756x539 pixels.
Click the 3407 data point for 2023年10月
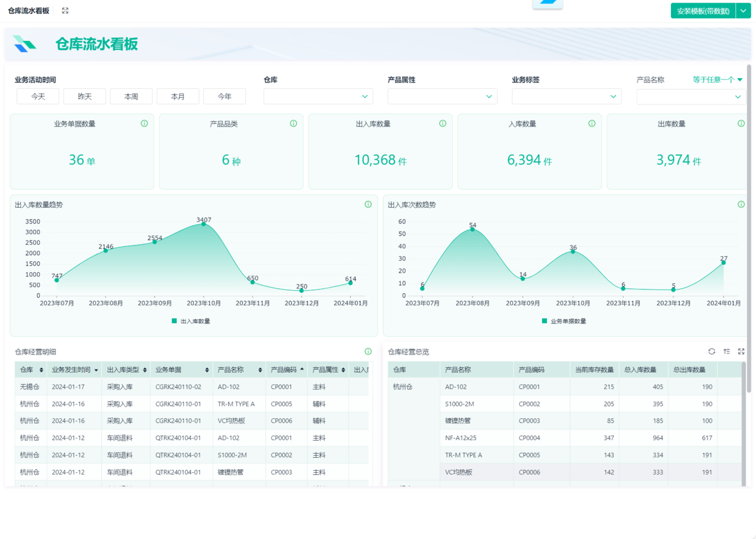point(203,224)
